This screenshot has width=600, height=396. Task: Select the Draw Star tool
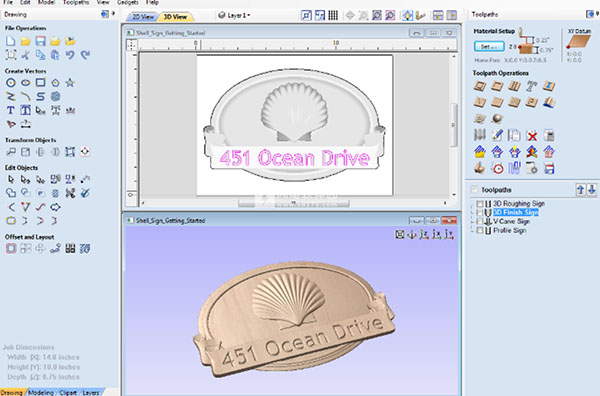click(70, 83)
